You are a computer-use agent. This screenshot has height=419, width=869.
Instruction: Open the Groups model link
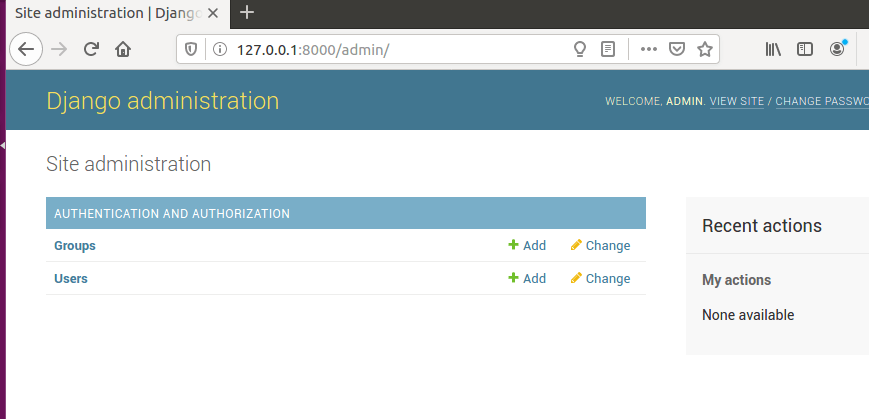coord(75,246)
